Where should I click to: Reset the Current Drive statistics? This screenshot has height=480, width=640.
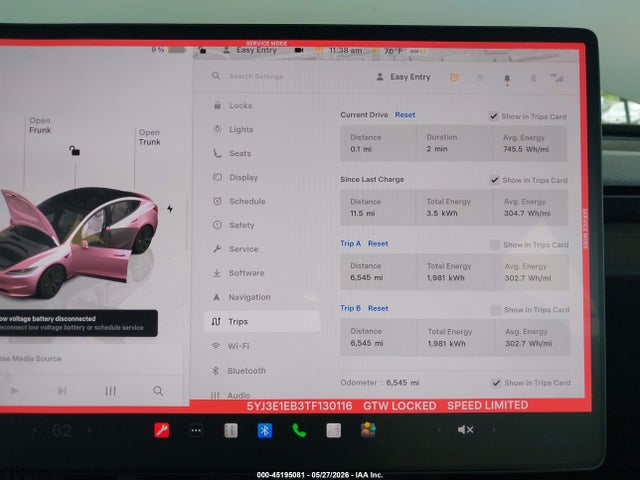click(x=405, y=115)
